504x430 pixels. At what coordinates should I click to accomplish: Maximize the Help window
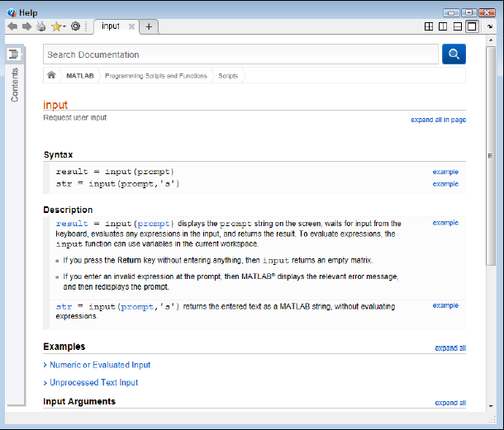469,12
